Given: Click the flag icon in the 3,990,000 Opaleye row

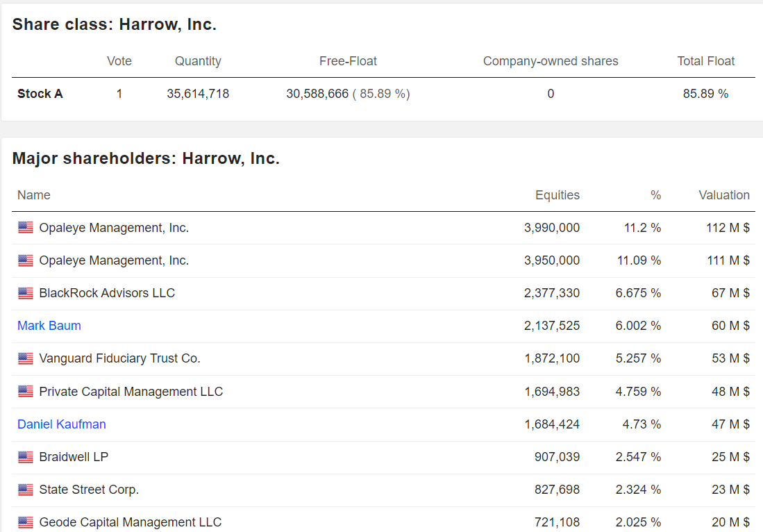Looking at the screenshot, I should 26,227.
